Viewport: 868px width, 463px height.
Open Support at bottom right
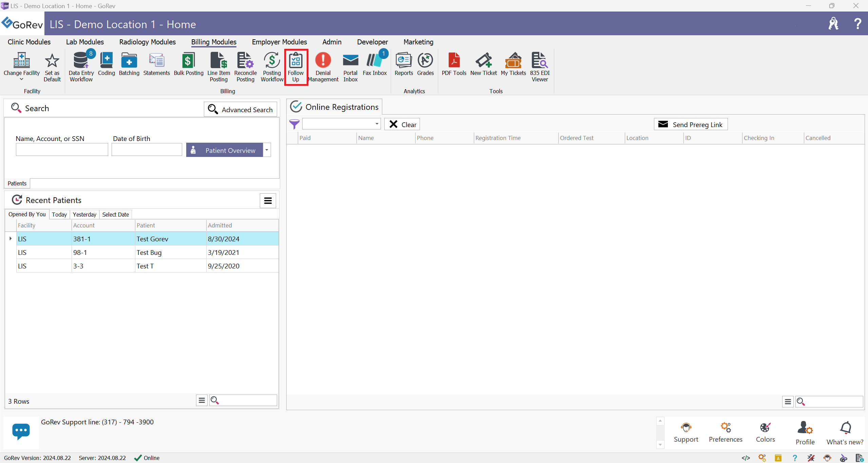click(x=686, y=432)
